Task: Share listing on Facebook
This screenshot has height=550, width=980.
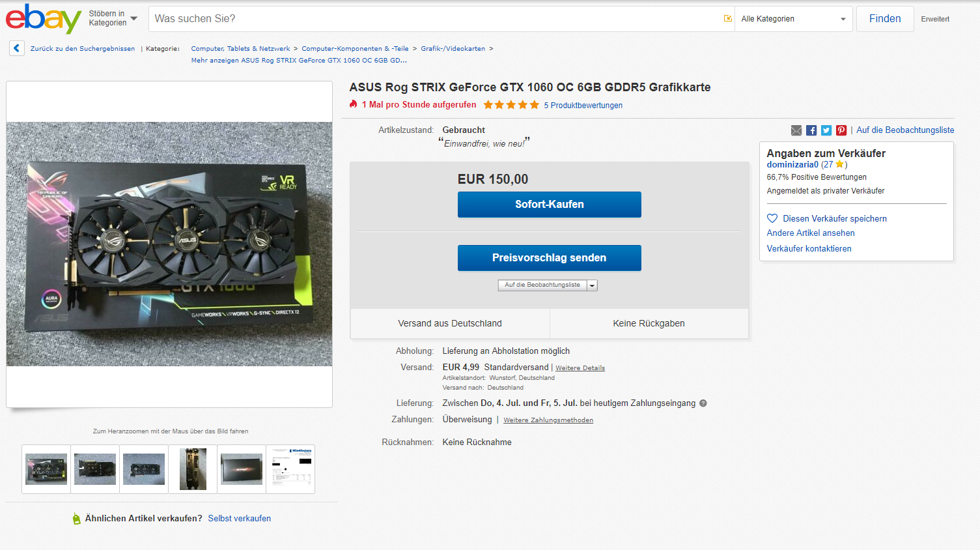Action: 811,130
